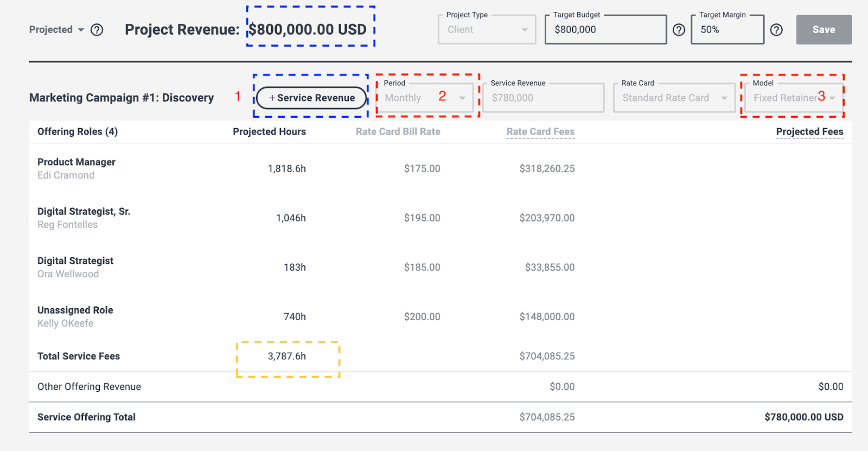Select the Unassigned Role entry
Viewport: 868px width, 451px height.
tap(75, 310)
